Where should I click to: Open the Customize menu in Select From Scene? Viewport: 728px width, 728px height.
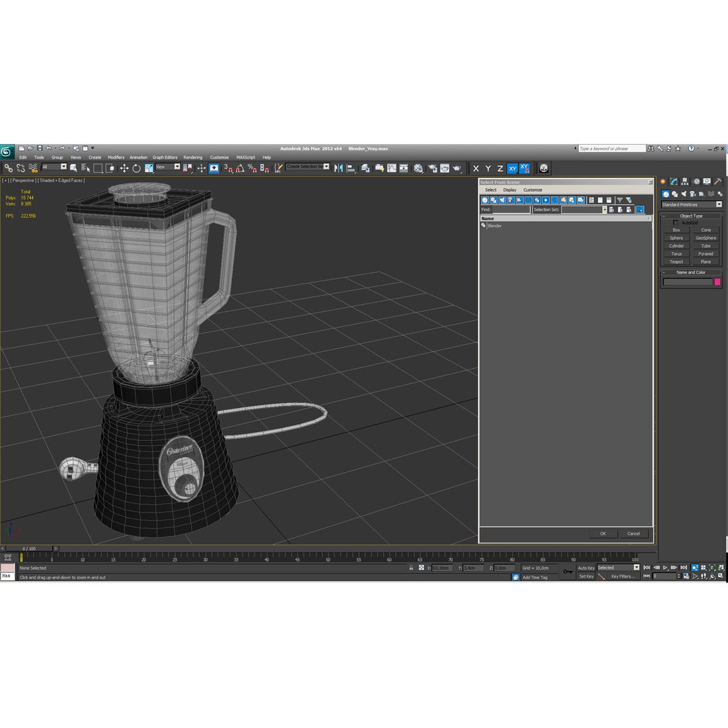[533, 190]
